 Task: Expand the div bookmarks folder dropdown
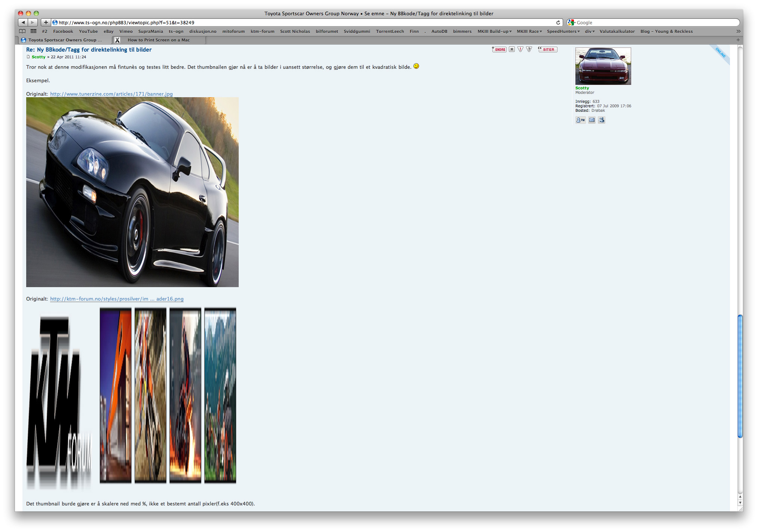pyautogui.click(x=589, y=31)
